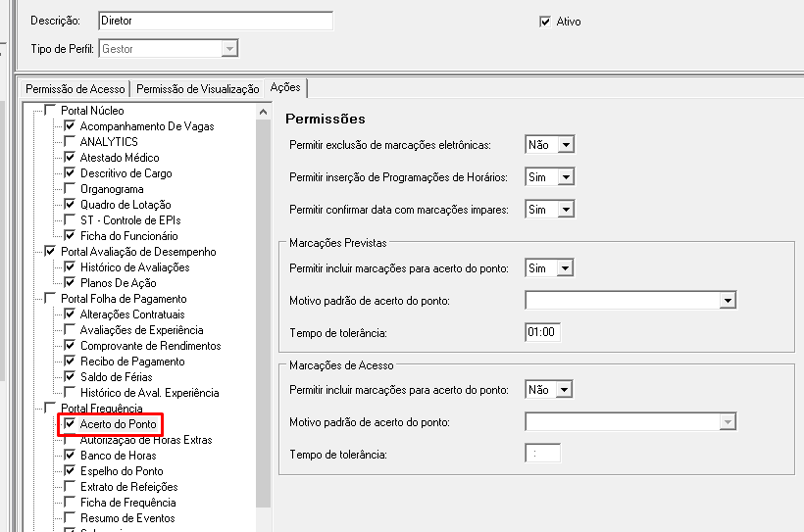
Task: Open exclusão de marcações eletrônicas dropdown
Action: pyautogui.click(x=566, y=145)
